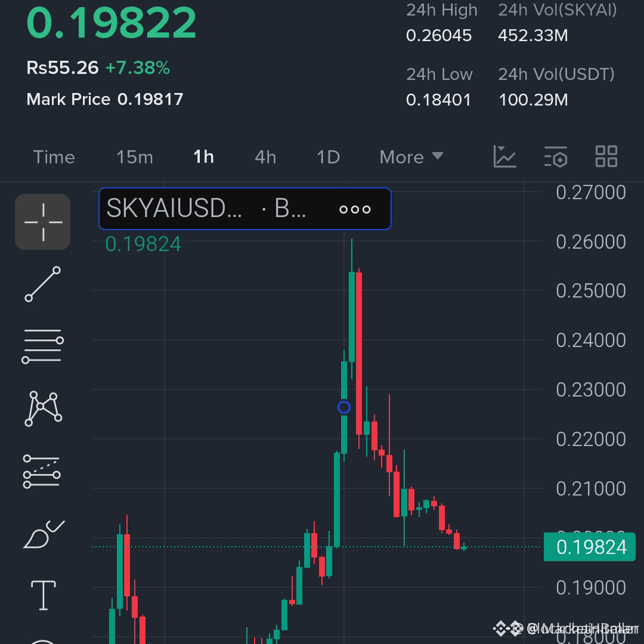Click the 0.27000 price axis label

(x=590, y=193)
